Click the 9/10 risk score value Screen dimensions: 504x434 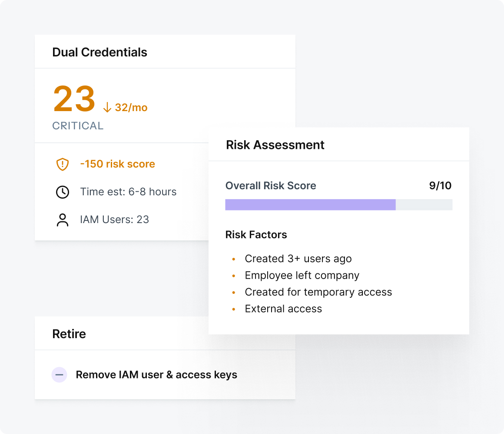(x=440, y=186)
